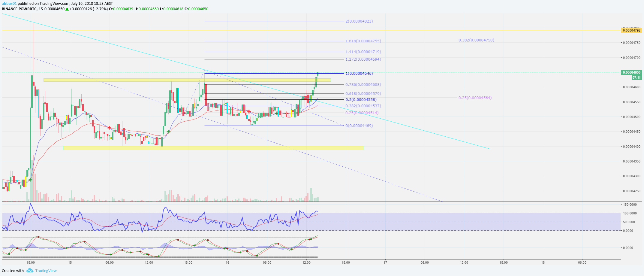This screenshot has width=644, height=276.
Task: Open the abbas01 author profile link
Action: 9,4
